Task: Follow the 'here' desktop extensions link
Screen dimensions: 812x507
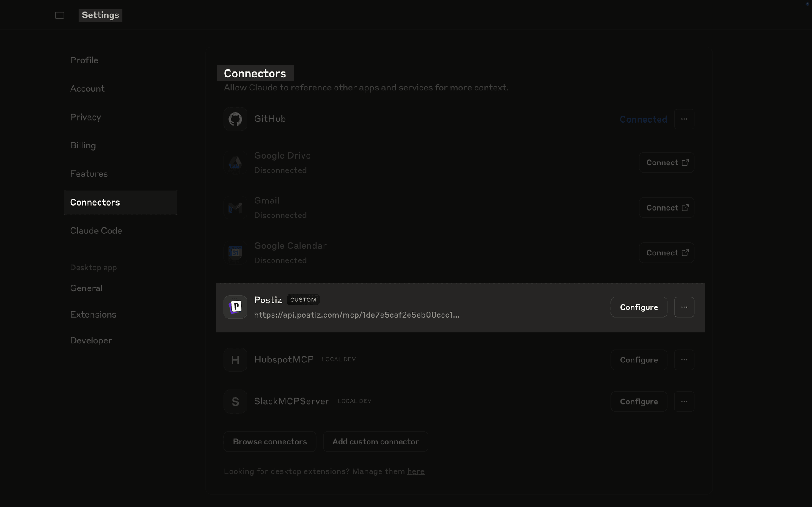Action: (x=415, y=471)
